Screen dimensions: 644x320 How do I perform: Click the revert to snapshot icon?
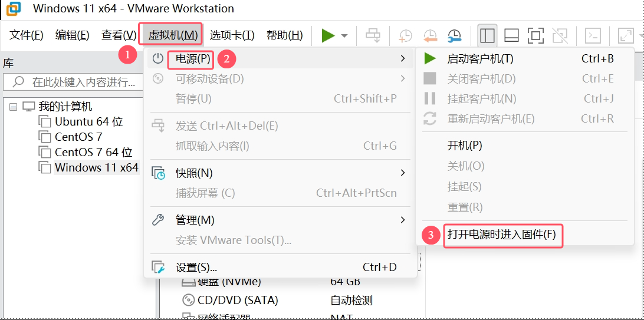click(x=430, y=35)
